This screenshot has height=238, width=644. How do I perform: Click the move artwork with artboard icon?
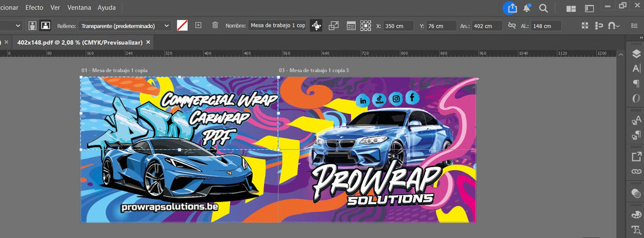tap(316, 26)
